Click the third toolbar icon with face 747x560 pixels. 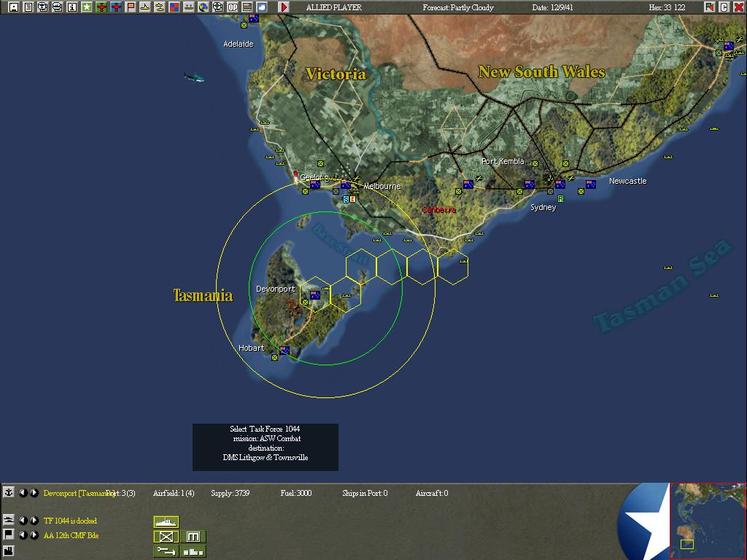click(x=43, y=7)
